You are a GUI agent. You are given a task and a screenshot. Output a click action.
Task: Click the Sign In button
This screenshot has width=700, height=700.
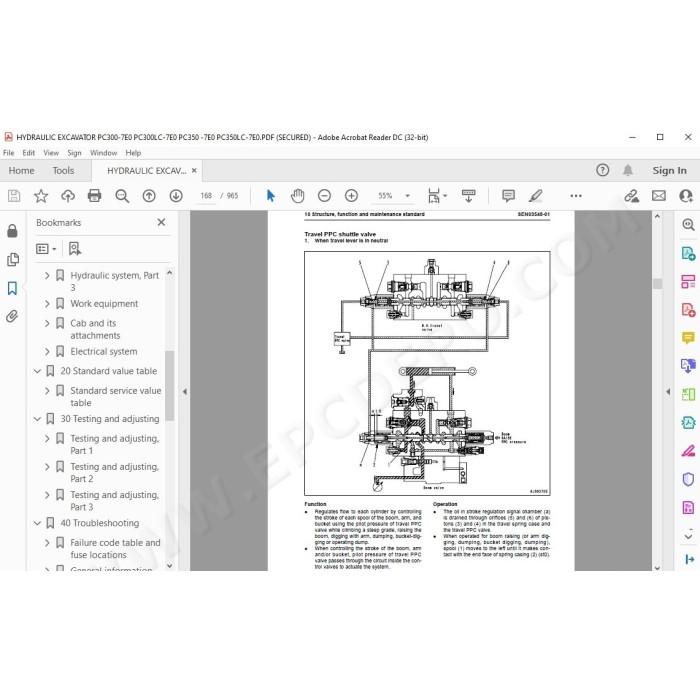pos(669,170)
